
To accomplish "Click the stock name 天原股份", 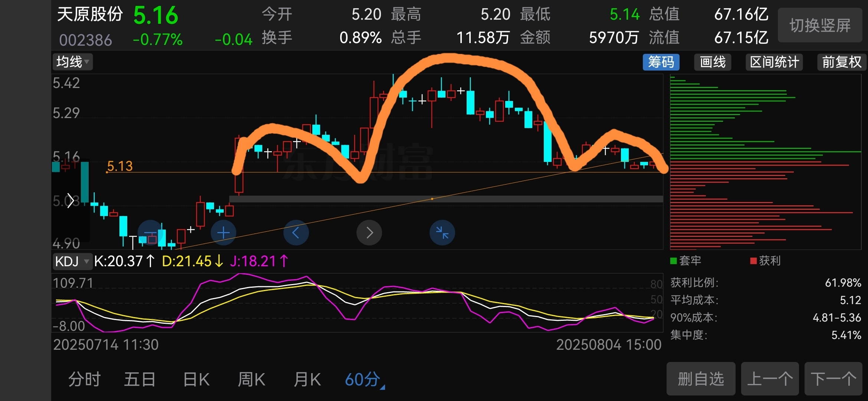I will (x=90, y=14).
